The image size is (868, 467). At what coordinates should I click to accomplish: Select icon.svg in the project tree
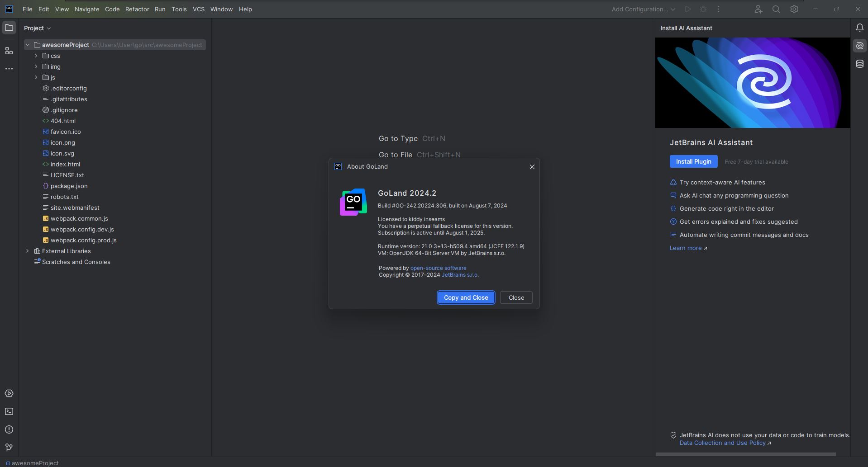click(x=62, y=153)
